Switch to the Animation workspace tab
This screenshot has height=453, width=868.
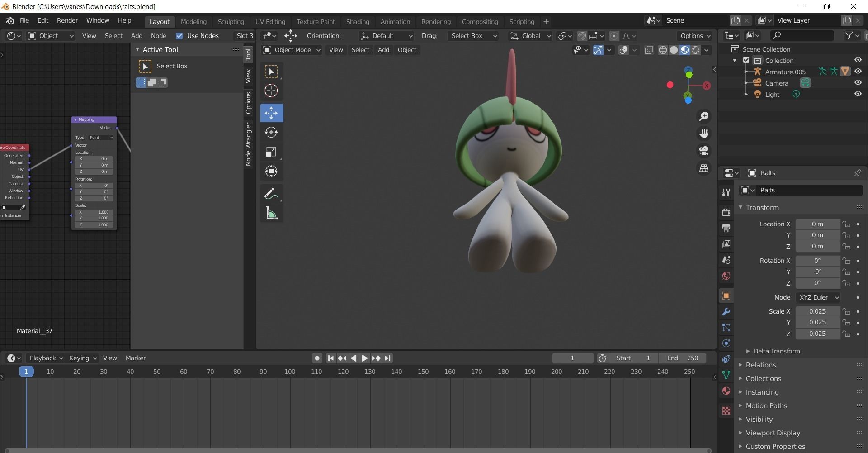(395, 21)
